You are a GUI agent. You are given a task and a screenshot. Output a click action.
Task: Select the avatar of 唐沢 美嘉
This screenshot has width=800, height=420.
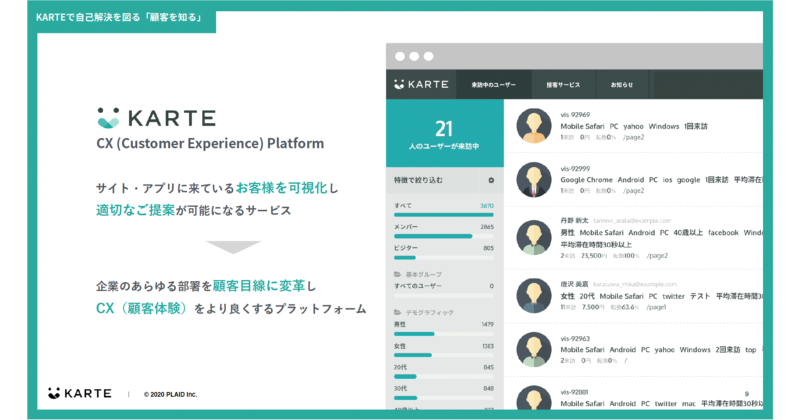534,295
